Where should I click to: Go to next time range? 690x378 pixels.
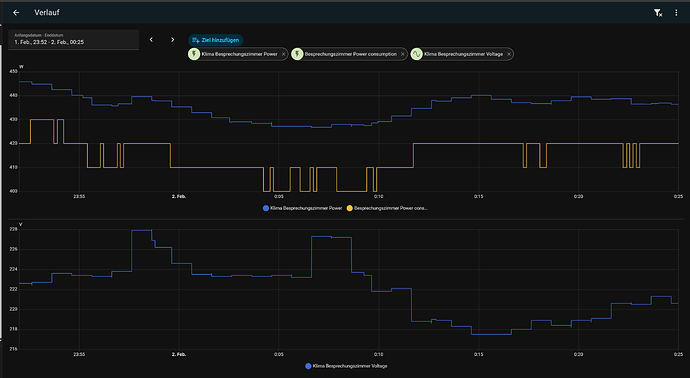click(172, 40)
